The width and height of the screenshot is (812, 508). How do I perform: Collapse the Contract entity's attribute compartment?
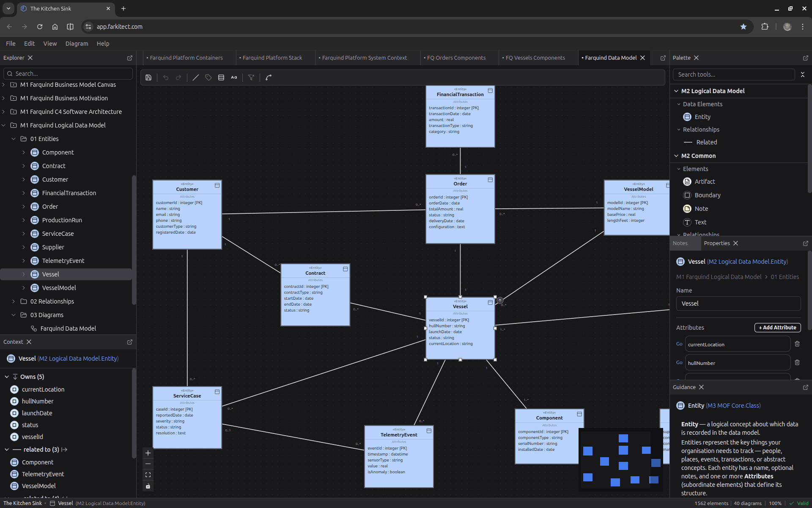[345, 269]
